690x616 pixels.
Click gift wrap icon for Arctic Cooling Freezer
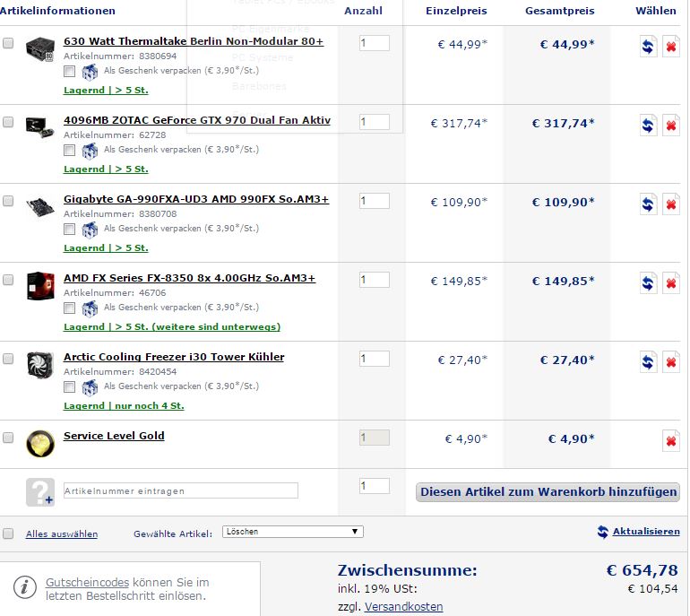[90, 387]
